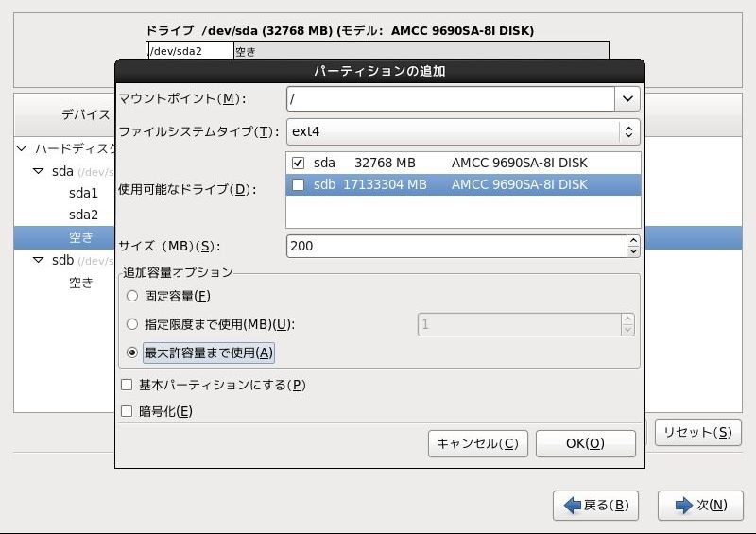Select the sda 32768 MB drive row
The height and width of the screenshot is (534, 756).
pyautogui.click(x=463, y=164)
